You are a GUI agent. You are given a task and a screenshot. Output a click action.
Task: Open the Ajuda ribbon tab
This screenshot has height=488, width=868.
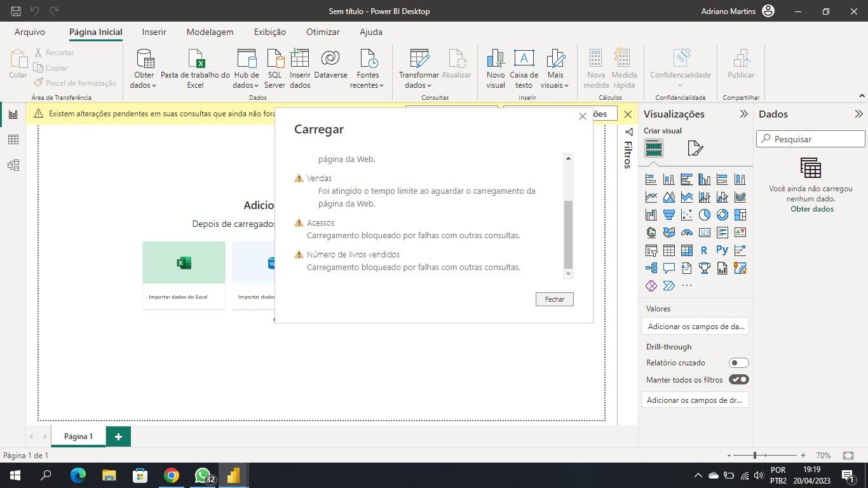[371, 32]
